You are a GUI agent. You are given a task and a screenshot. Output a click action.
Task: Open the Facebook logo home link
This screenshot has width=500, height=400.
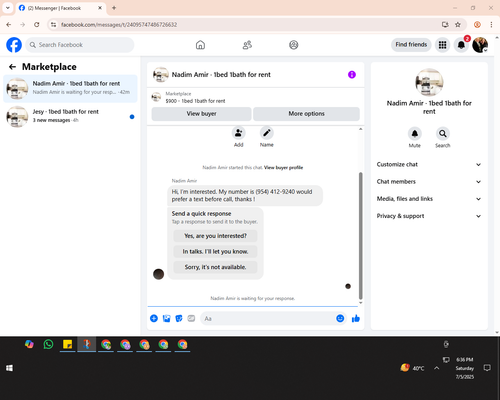click(14, 45)
